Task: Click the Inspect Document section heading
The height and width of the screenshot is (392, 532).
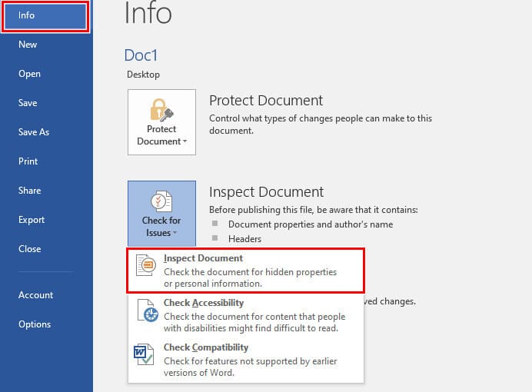Action: pyautogui.click(x=266, y=192)
